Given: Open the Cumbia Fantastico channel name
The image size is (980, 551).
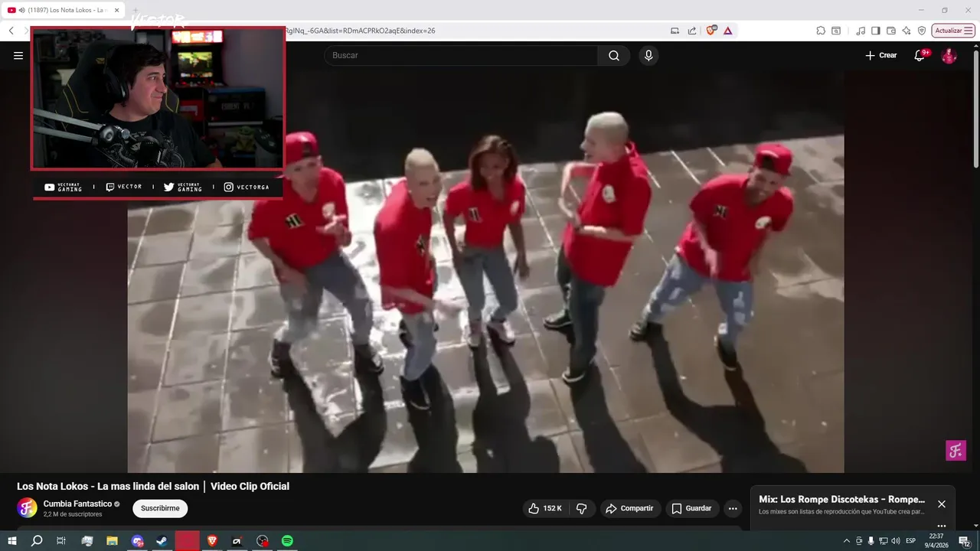Looking at the screenshot, I should coord(77,504).
